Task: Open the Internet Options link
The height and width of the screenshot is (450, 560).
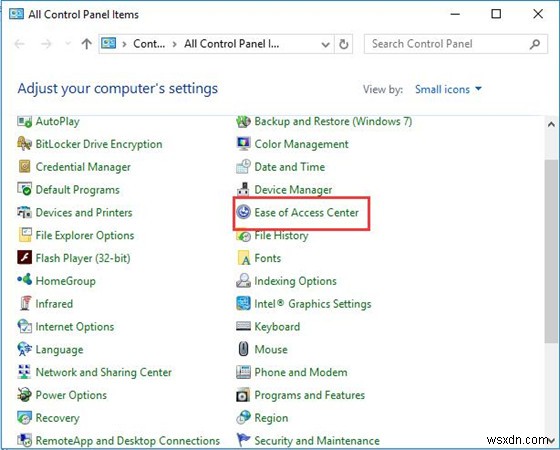Action: point(75,326)
